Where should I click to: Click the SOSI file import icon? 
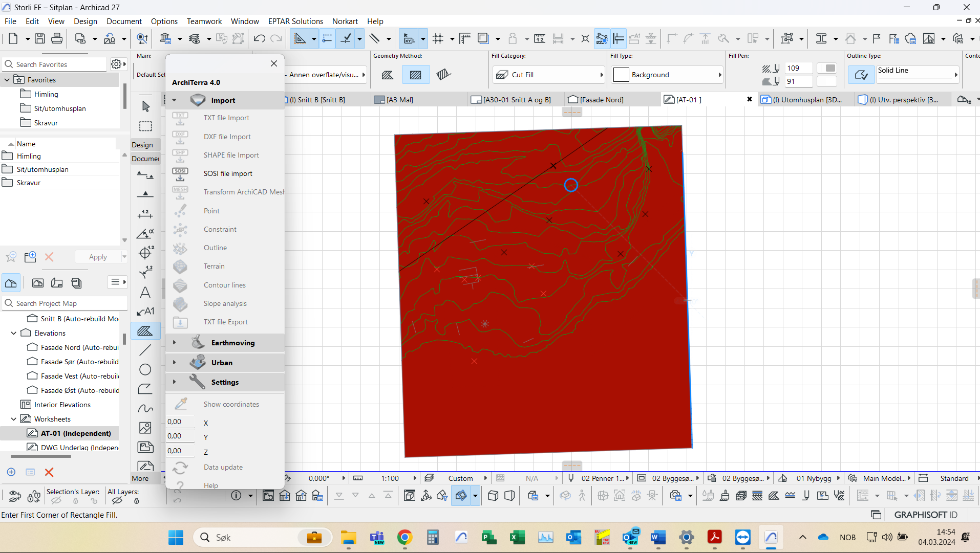click(180, 174)
